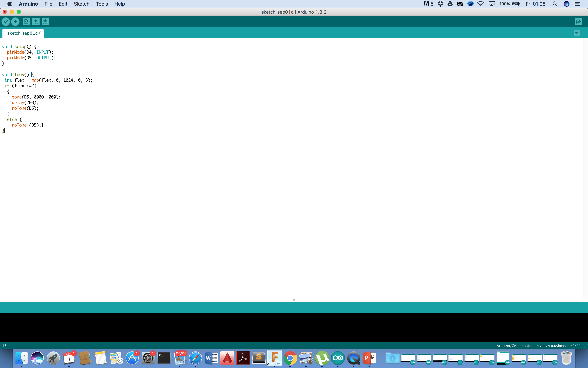Open the Apple menu
The height and width of the screenshot is (368, 588).
pos(9,4)
